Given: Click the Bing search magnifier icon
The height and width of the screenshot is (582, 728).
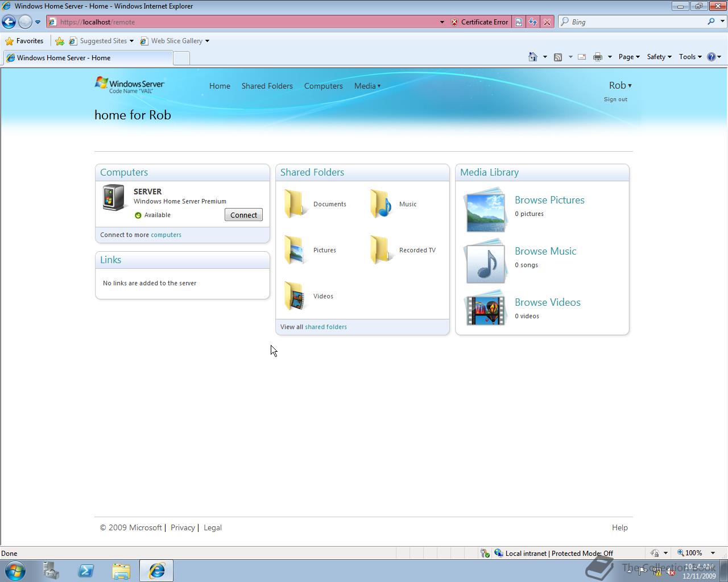Looking at the screenshot, I should click(711, 22).
